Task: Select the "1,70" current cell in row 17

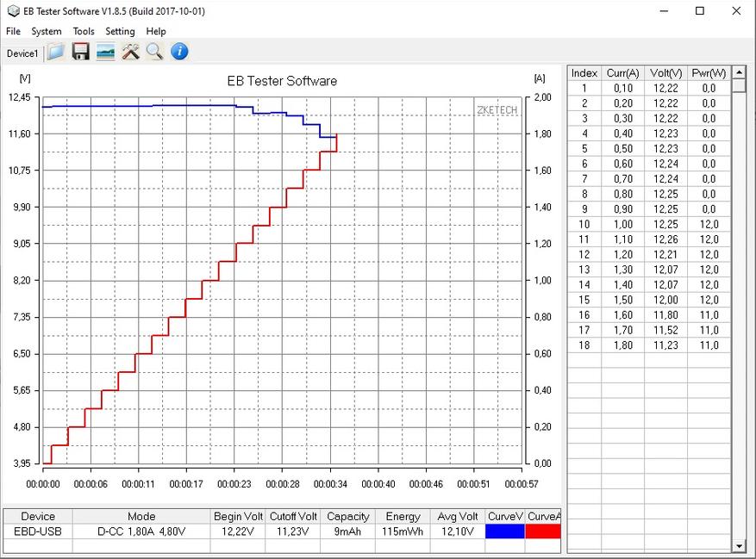Action: [623, 330]
